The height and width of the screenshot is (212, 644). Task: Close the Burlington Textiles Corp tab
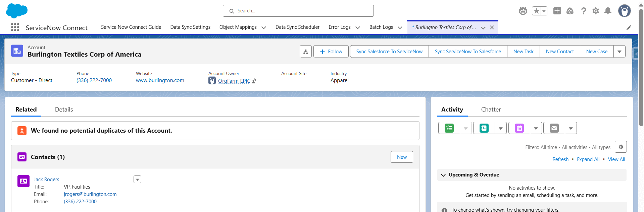click(492, 27)
